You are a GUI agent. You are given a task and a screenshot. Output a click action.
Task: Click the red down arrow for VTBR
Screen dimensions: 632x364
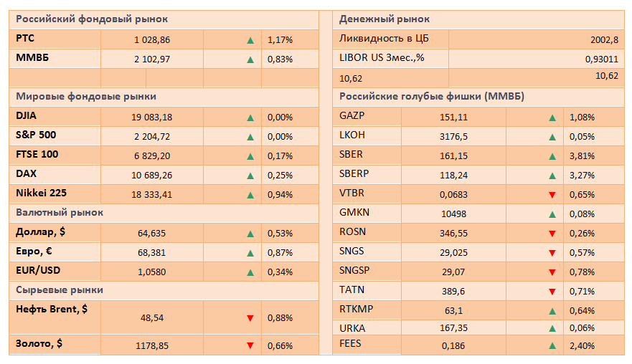552,195
